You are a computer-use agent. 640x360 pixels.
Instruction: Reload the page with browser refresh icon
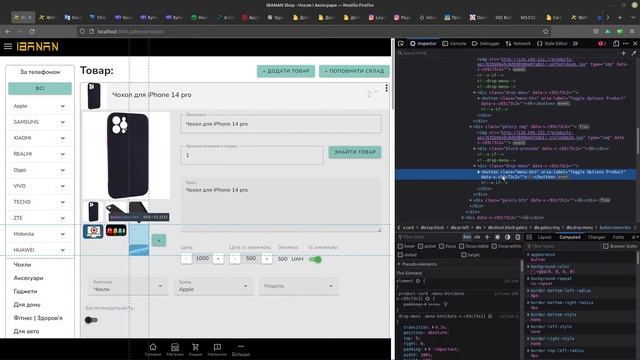tap(32, 31)
